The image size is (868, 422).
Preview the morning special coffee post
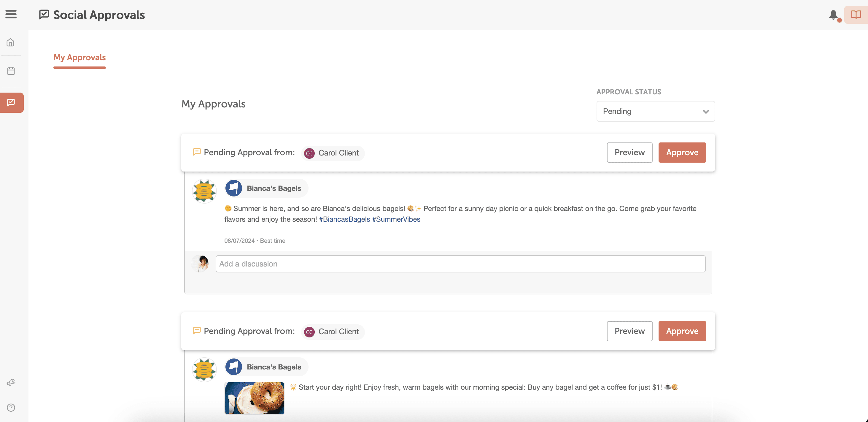629,331
